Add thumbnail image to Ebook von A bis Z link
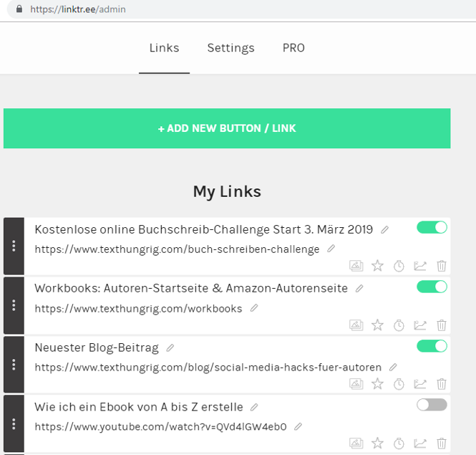Viewport: 476px width, 455px height. coord(356,444)
